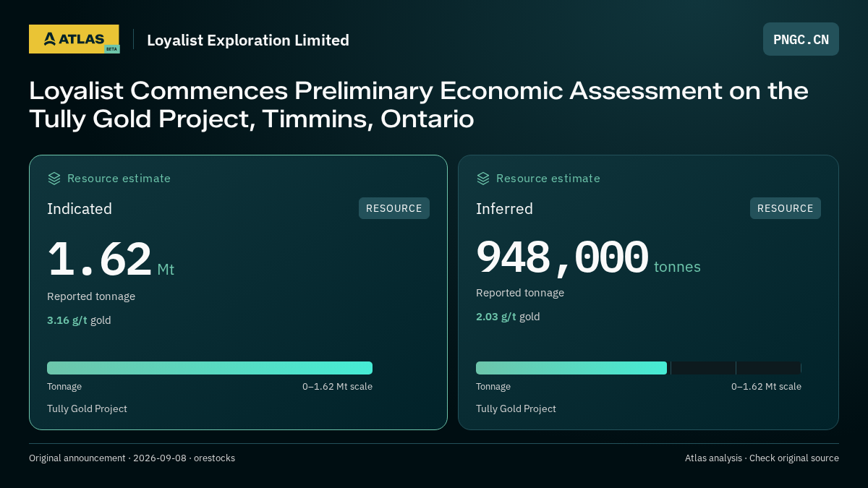The height and width of the screenshot is (488, 868).
Task: Click the Indicated tonnage progress bar
Action: (x=210, y=368)
